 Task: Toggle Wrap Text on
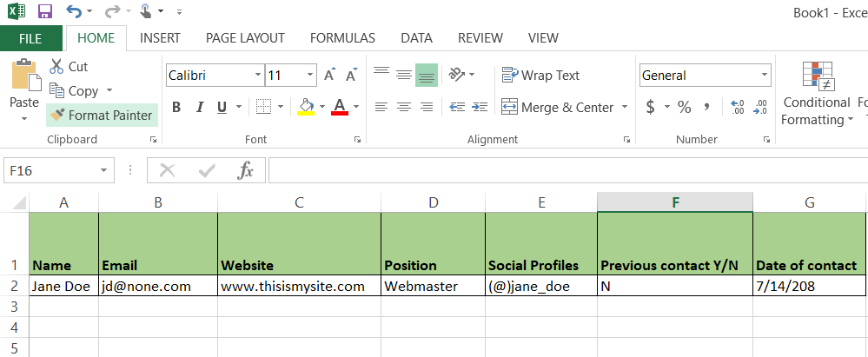click(540, 76)
